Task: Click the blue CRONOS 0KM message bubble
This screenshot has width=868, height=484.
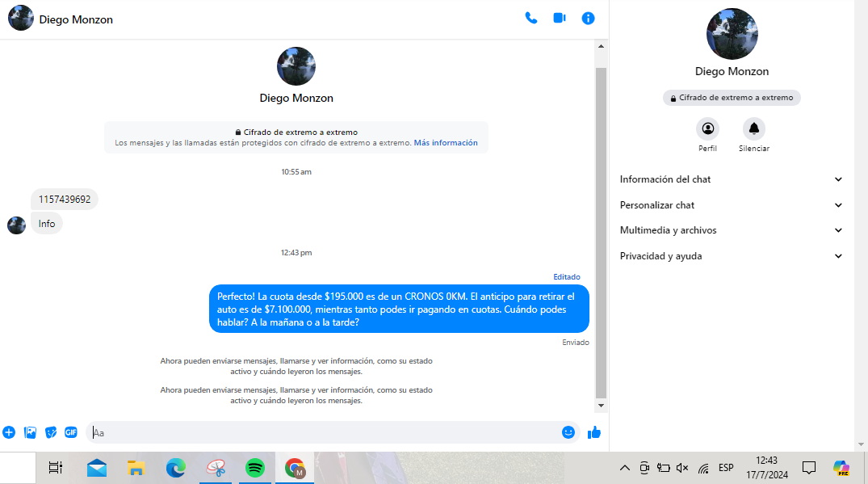Action: (x=399, y=309)
